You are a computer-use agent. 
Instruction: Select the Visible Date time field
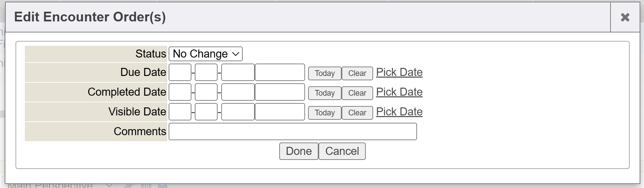pyautogui.click(x=280, y=112)
